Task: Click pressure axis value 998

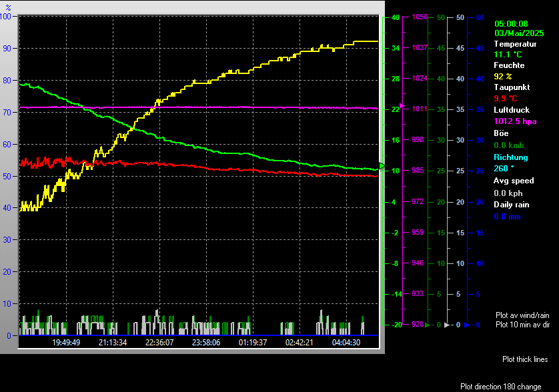Action: (x=418, y=139)
